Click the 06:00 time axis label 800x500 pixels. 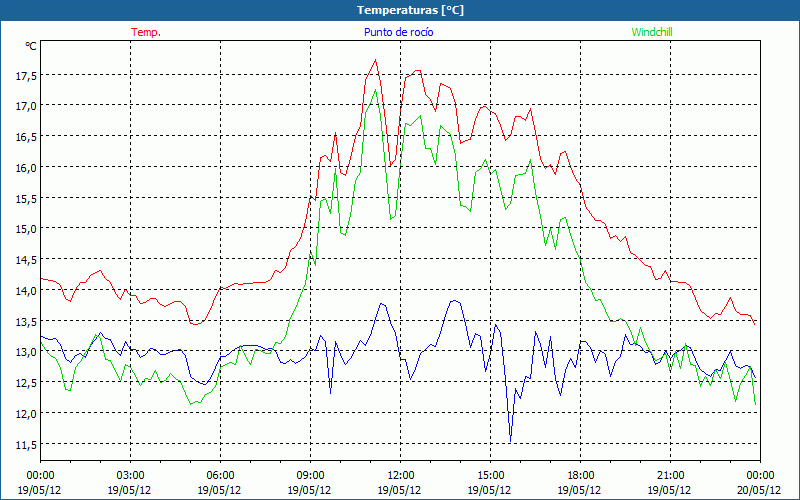220,475
